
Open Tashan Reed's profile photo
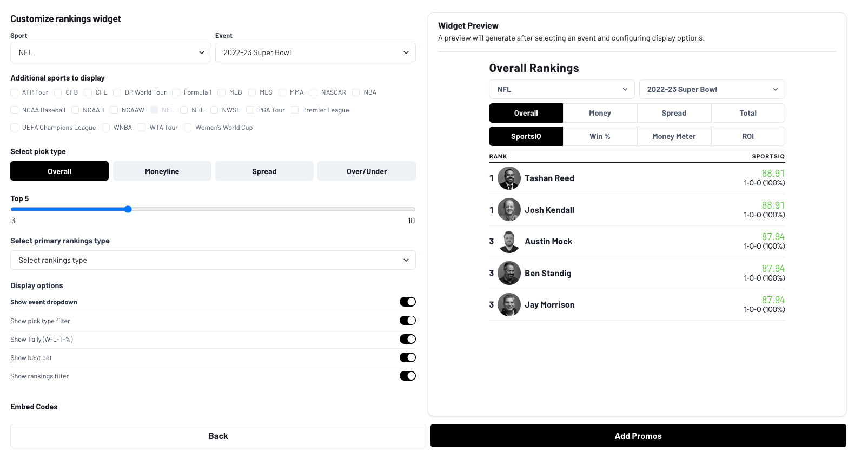pyautogui.click(x=509, y=178)
